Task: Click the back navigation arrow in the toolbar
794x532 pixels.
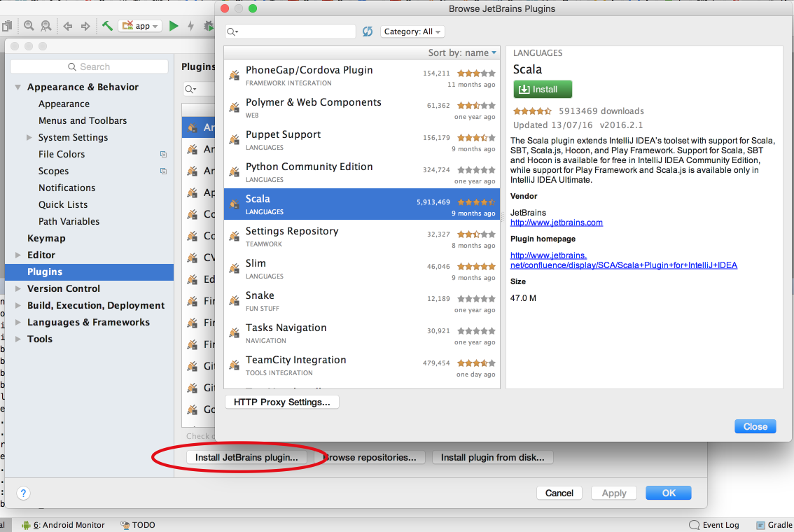Action: click(68, 26)
